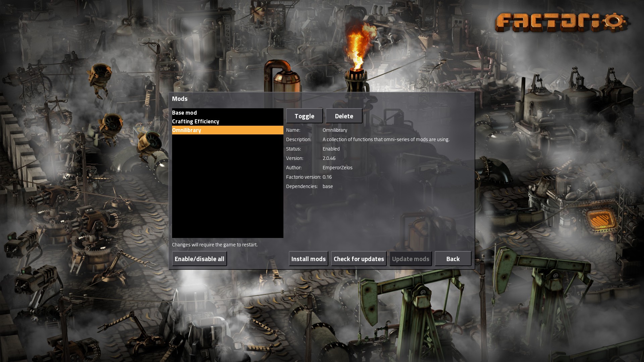Click the Factorio logo gear icon

click(614, 22)
